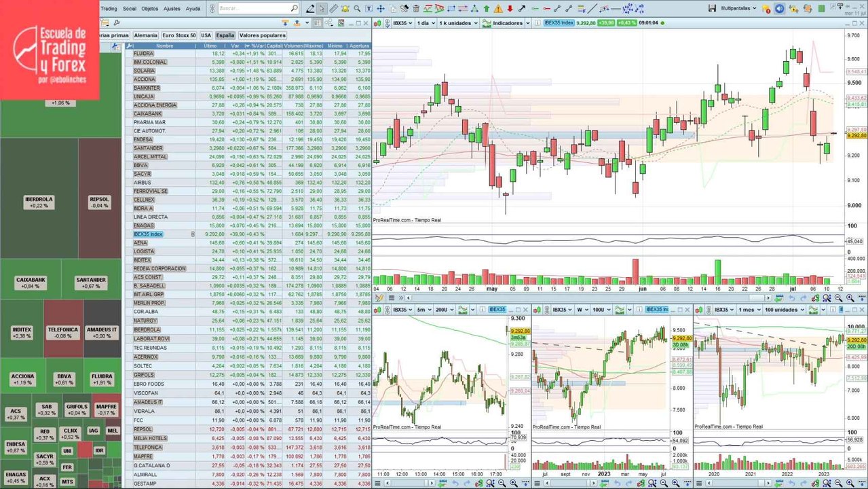
Task: Select the 'IBEX35 Index' row in the list
Action: point(248,234)
